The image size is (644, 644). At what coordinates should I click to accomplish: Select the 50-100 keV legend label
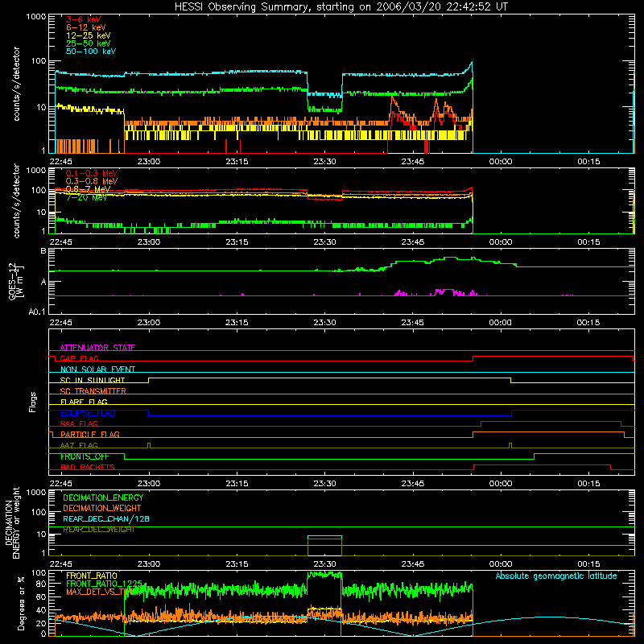[91, 52]
